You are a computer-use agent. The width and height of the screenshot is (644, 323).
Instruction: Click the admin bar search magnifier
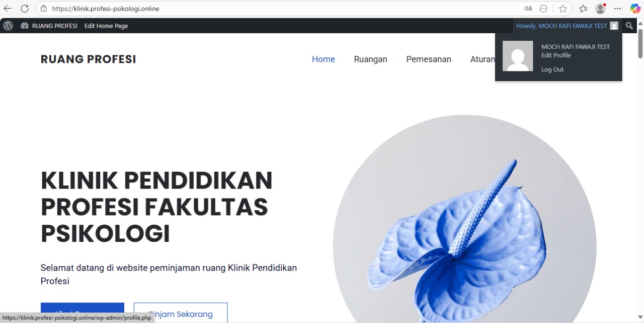[629, 26]
